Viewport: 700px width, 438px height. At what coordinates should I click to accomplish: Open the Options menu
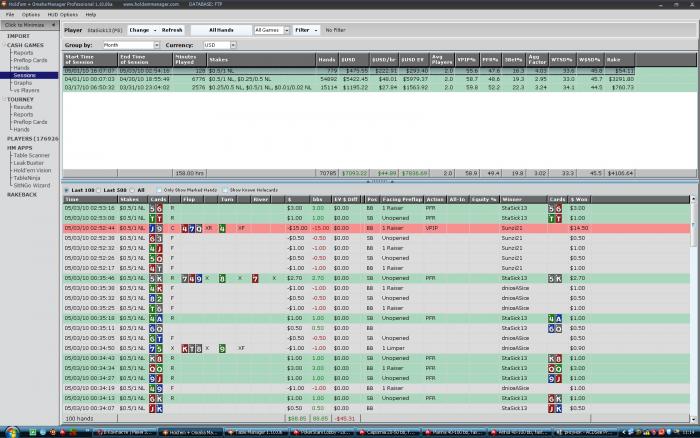30,15
